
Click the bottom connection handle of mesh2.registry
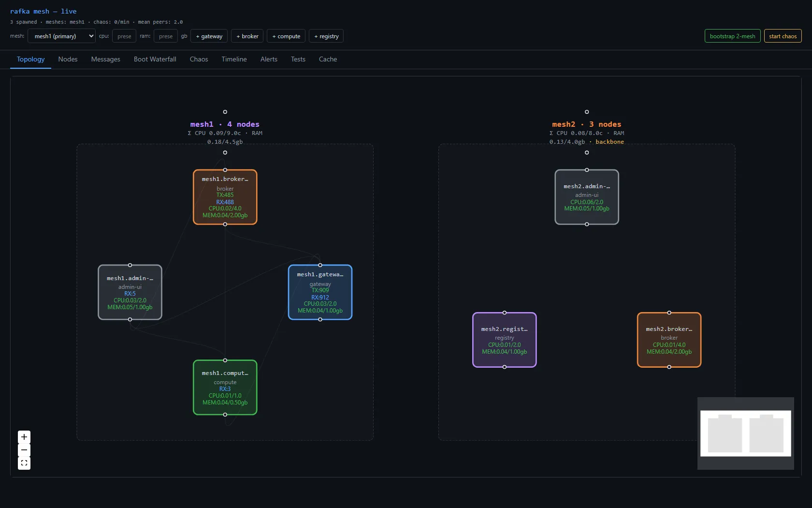click(504, 367)
